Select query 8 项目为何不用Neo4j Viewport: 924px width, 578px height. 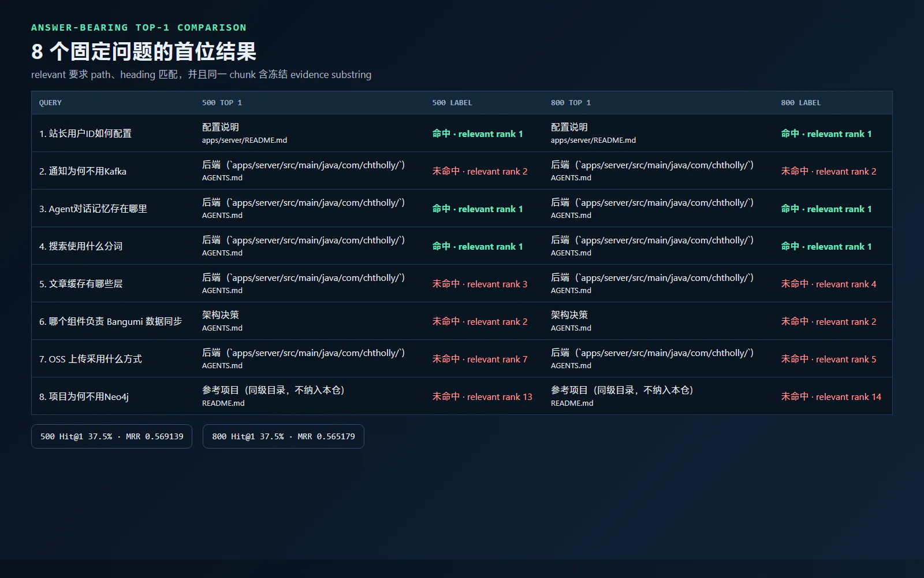click(84, 397)
